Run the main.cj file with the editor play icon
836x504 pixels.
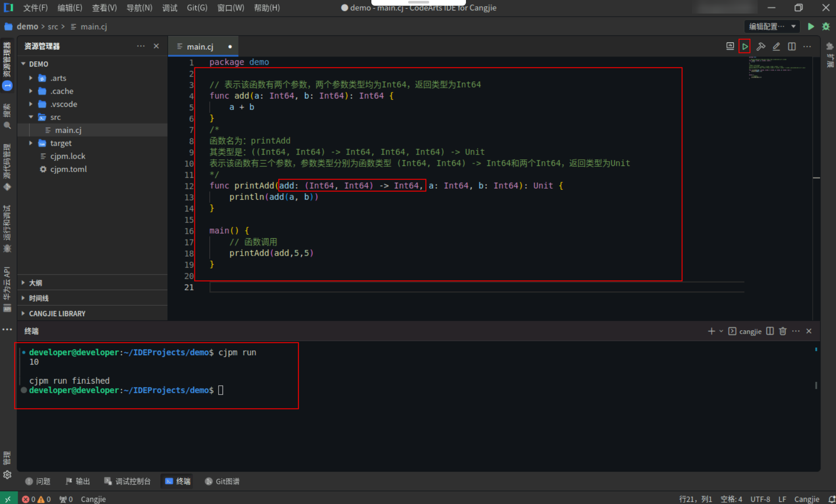pos(744,46)
